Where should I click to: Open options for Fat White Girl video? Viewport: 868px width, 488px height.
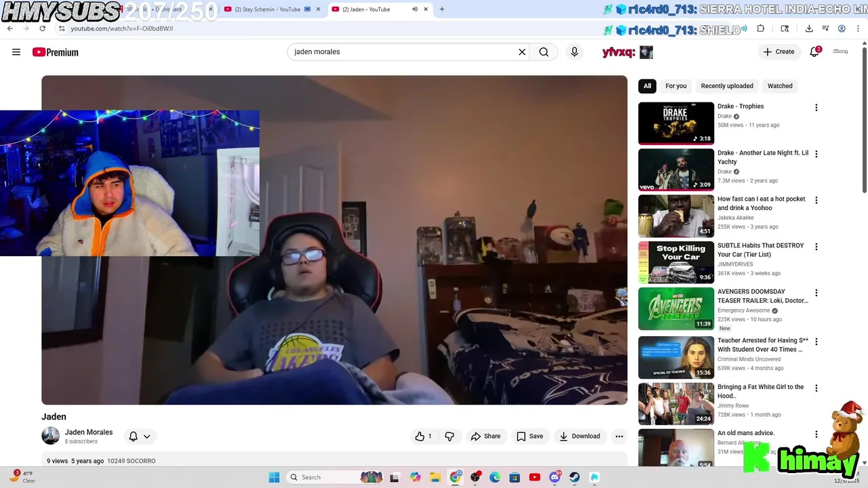pos(816,388)
